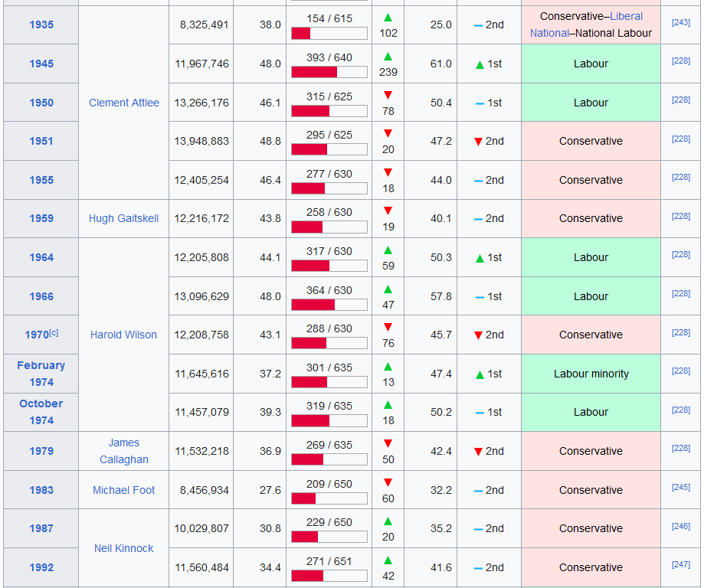Image resolution: width=704 pixels, height=588 pixels.
Task: Click the green up arrow above 42
Action: 388,560
